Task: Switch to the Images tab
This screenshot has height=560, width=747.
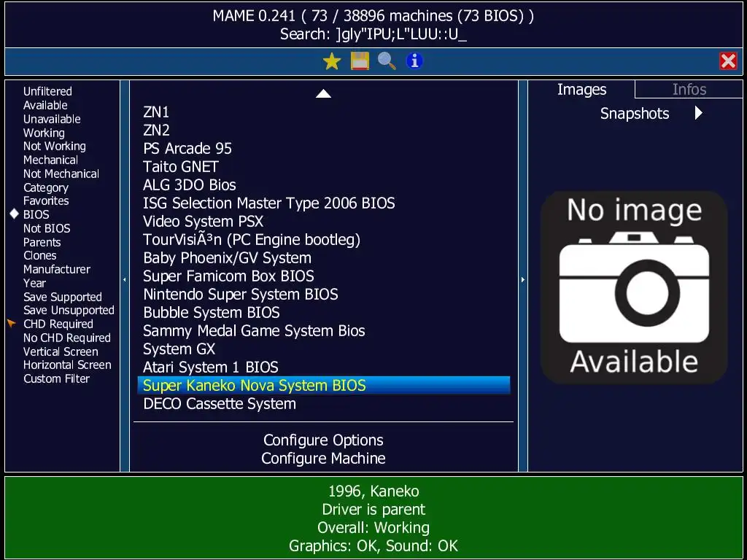Action: pyautogui.click(x=581, y=90)
